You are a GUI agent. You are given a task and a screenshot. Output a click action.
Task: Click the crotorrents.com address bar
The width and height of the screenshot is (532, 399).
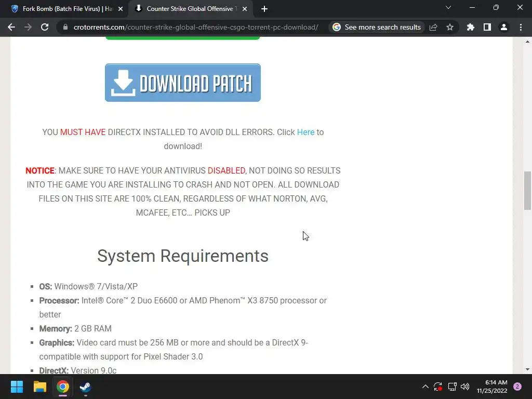point(196,27)
